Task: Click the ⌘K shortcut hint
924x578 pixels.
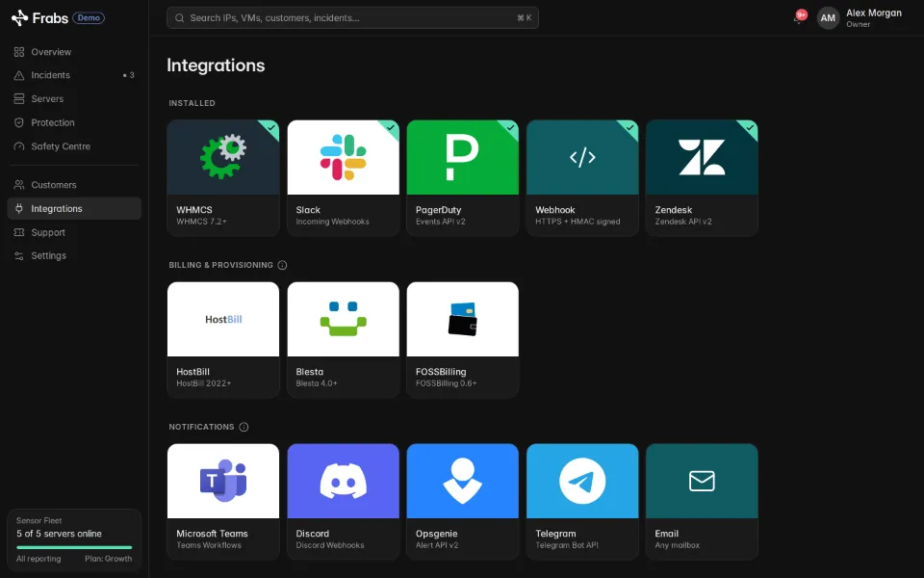Action: pyautogui.click(x=525, y=17)
